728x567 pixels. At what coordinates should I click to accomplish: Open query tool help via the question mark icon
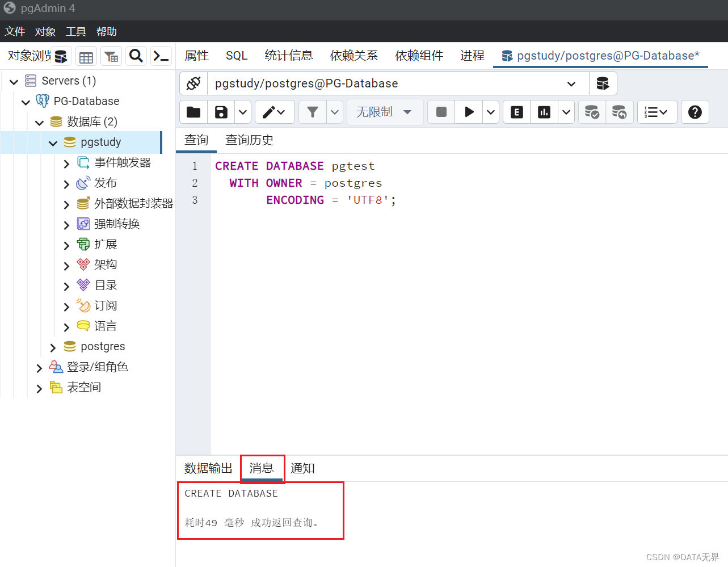(x=695, y=112)
